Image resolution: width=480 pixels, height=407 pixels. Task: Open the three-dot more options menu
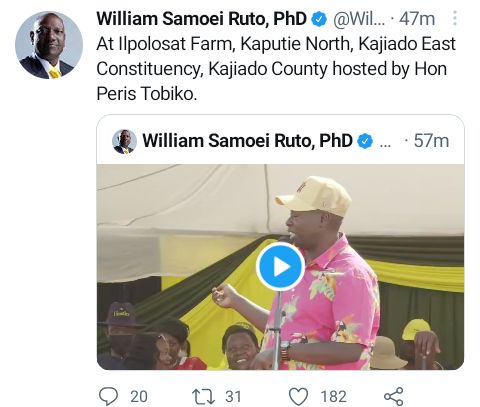455,18
